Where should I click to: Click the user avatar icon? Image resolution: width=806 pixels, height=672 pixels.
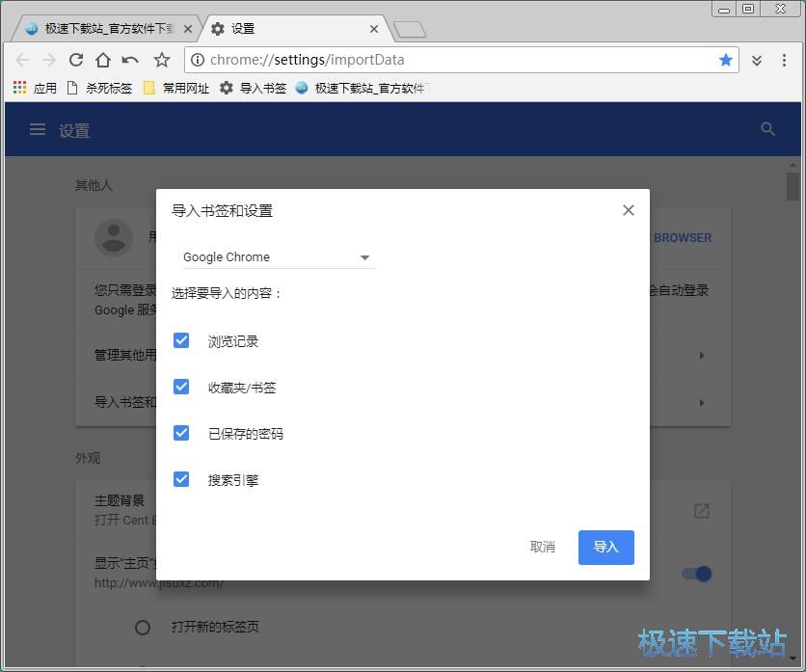(x=114, y=237)
